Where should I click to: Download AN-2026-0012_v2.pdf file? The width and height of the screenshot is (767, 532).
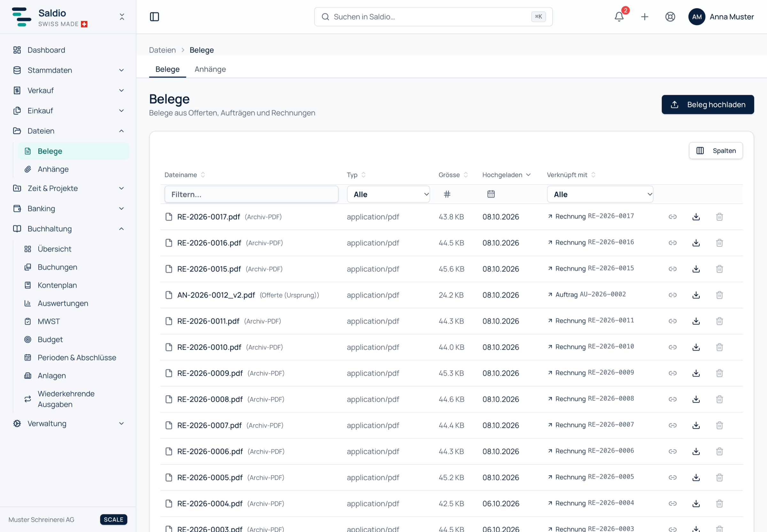pyautogui.click(x=696, y=295)
